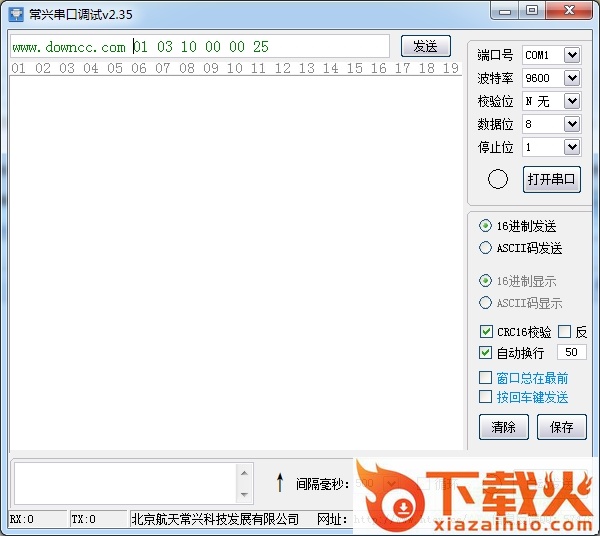Click the TX:0 status bar counter

pyautogui.click(x=98, y=519)
